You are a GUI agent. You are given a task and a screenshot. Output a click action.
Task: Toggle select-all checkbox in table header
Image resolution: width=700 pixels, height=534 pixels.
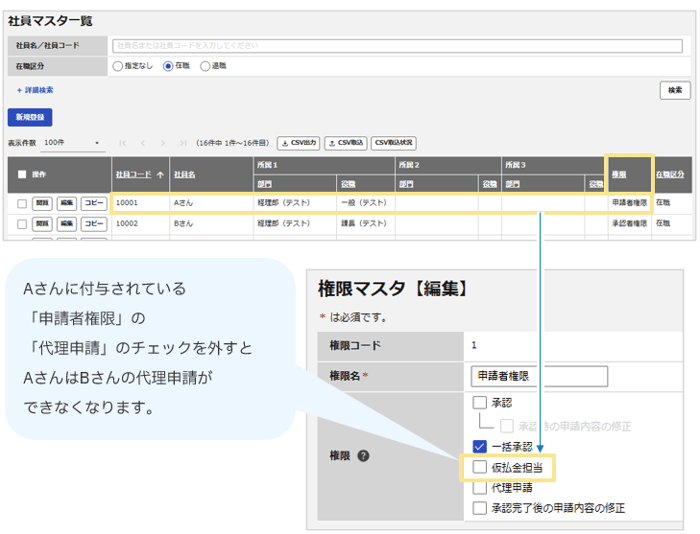click(x=22, y=174)
